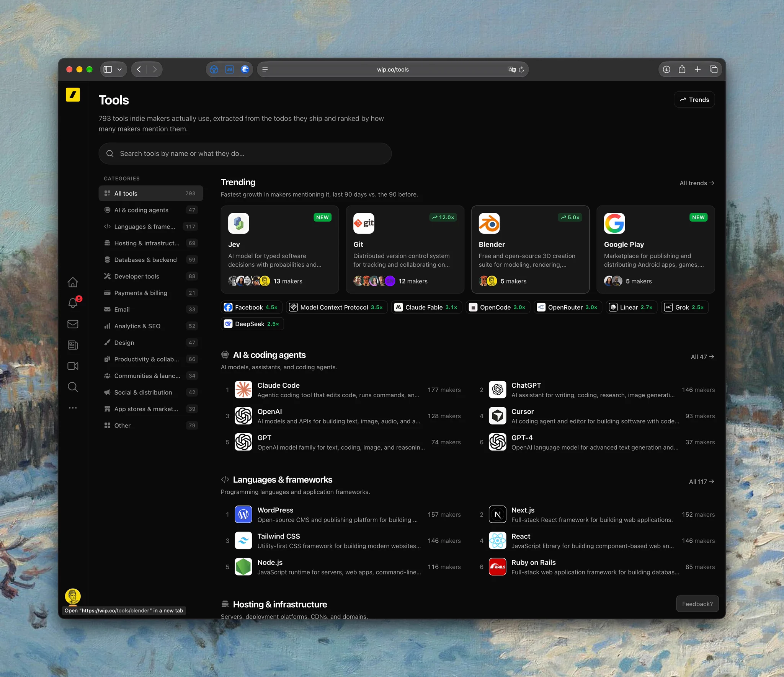Image resolution: width=784 pixels, height=677 pixels.
Task: Open All trends link
Action: (697, 183)
